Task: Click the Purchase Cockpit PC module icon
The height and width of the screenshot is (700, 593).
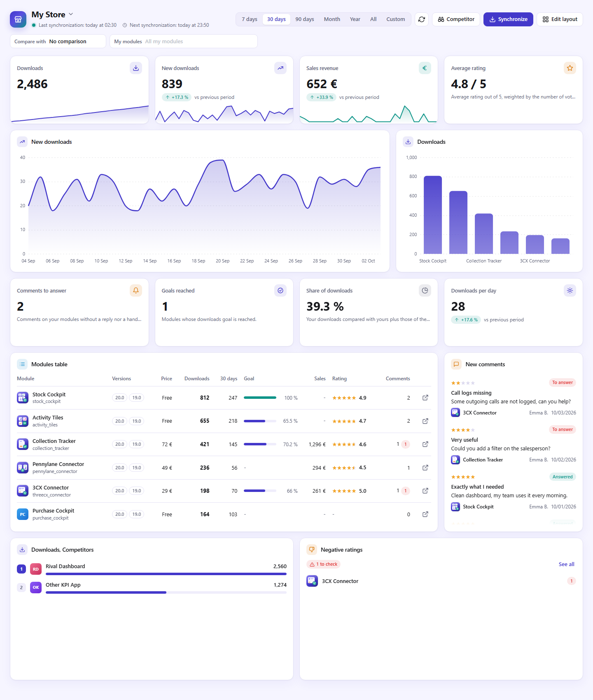Action: click(23, 514)
